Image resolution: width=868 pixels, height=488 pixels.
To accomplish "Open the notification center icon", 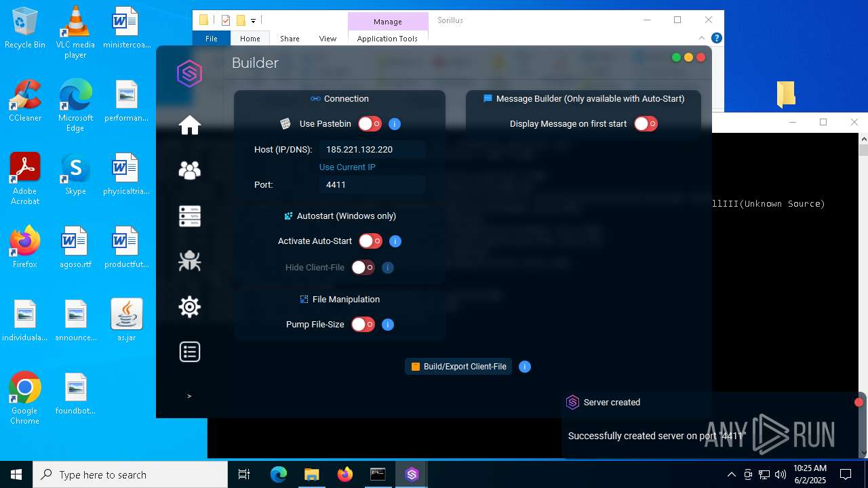I will point(846,474).
